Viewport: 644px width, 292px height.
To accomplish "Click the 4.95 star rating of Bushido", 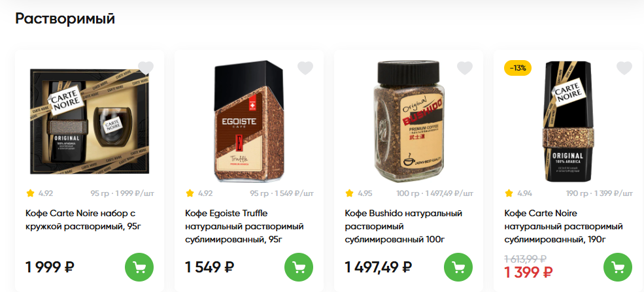I will click(x=359, y=193).
